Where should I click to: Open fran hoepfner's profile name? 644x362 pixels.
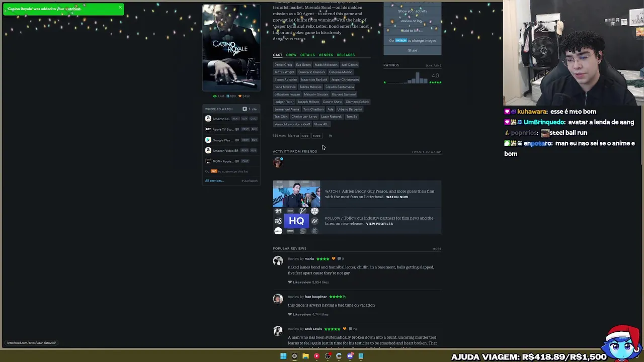click(315, 297)
